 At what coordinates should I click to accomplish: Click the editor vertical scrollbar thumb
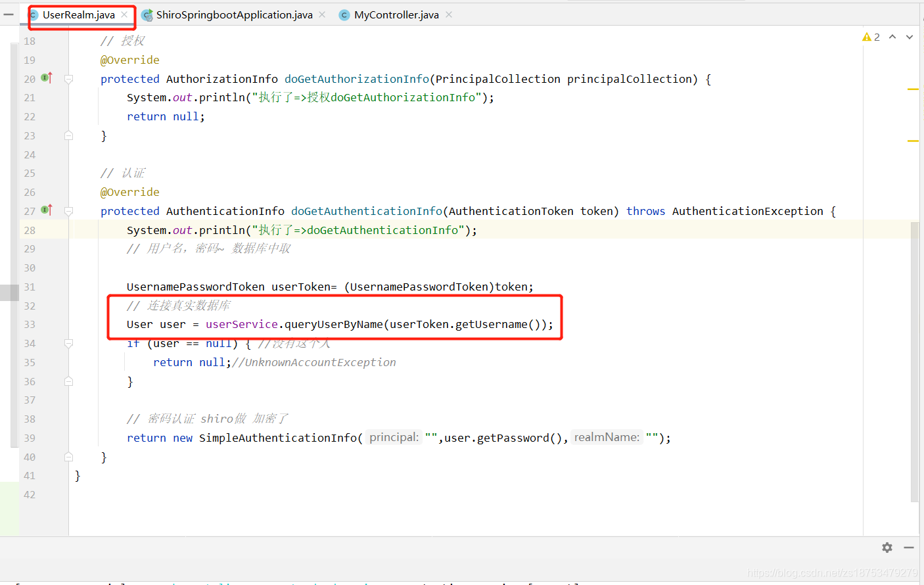[915, 362]
